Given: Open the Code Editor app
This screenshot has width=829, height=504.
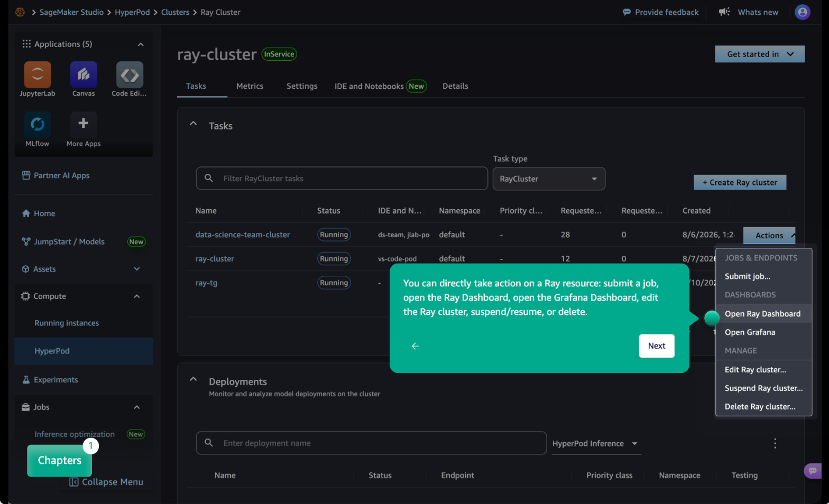Looking at the screenshot, I should 130,74.
